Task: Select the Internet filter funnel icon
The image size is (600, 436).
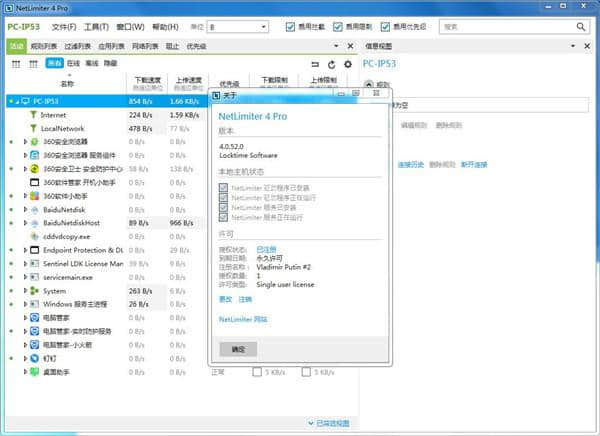Action: (33, 115)
